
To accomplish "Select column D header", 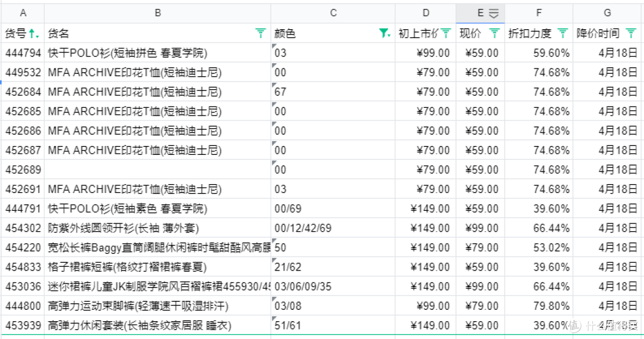I will (x=426, y=13).
